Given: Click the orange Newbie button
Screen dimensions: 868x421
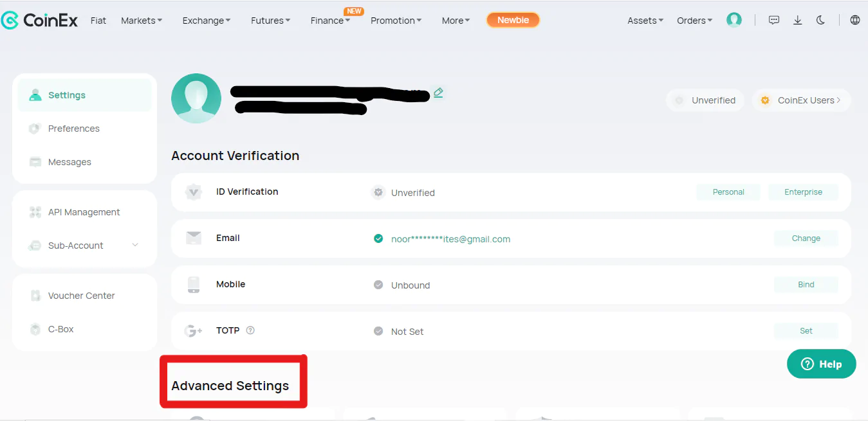Looking at the screenshot, I should point(513,20).
